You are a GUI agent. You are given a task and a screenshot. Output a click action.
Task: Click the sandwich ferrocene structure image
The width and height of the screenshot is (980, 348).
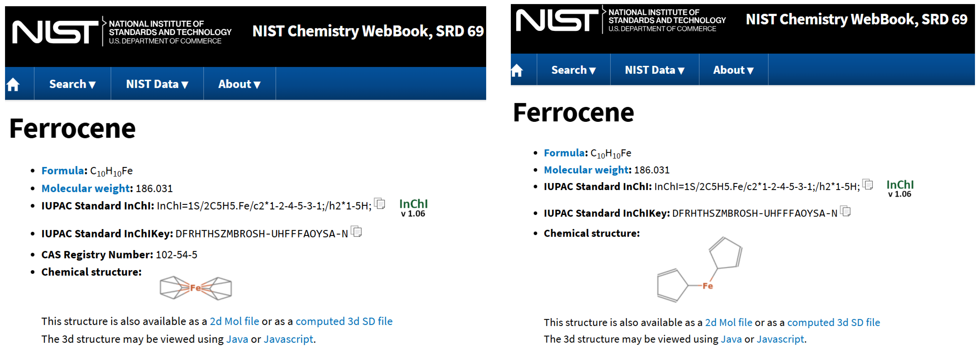196,288
